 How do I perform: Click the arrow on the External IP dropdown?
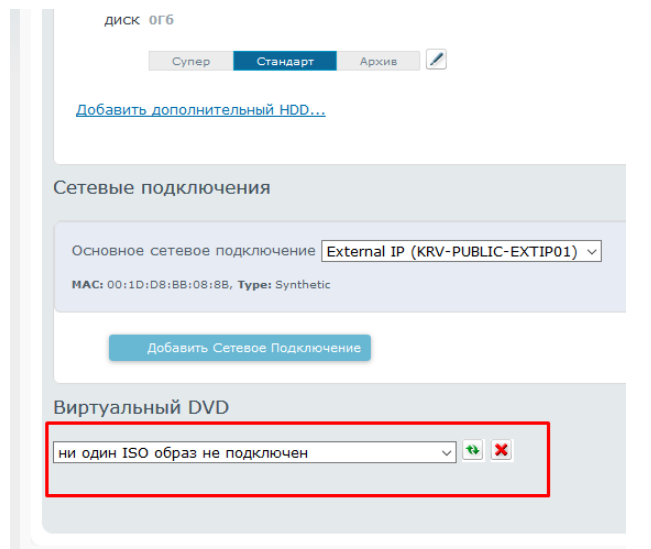click(591, 252)
